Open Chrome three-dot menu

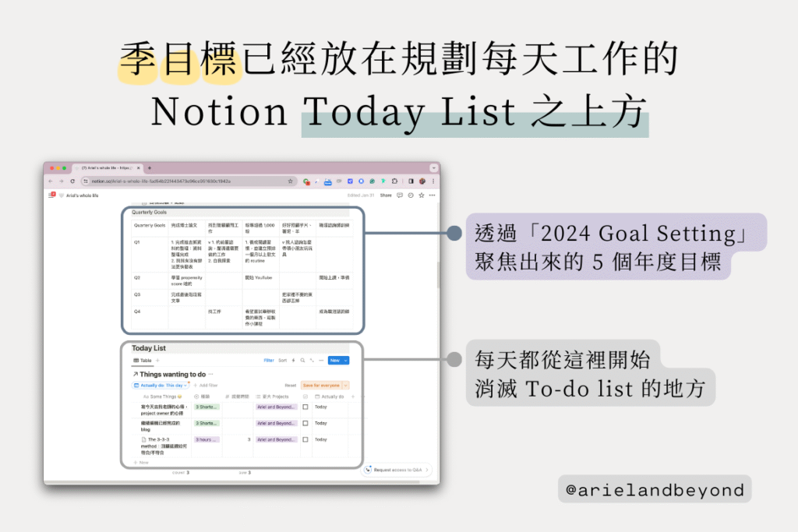[433, 181]
